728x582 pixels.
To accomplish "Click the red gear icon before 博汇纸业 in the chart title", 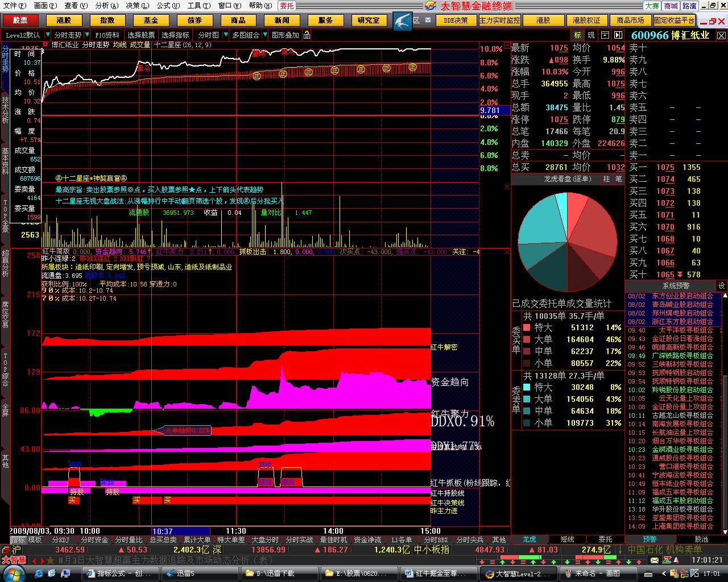I will click(x=45, y=44).
